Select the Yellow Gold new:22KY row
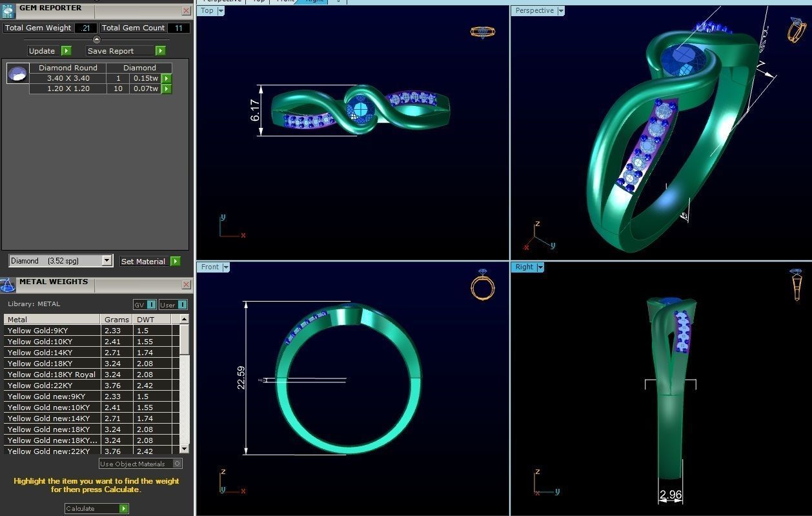Screen dimensions: 812x516 click(x=90, y=451)
